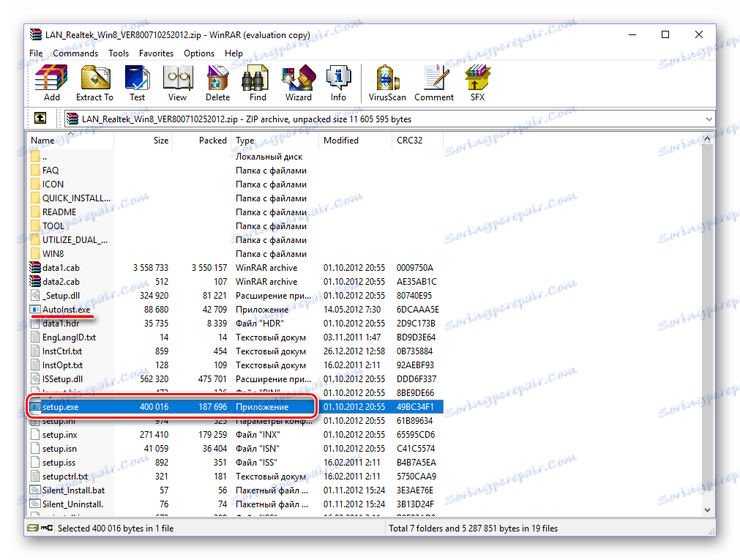Sort by Size column header
Image resolution: width=740 pixels, height=560 pixels.
[x=143, y=141]
